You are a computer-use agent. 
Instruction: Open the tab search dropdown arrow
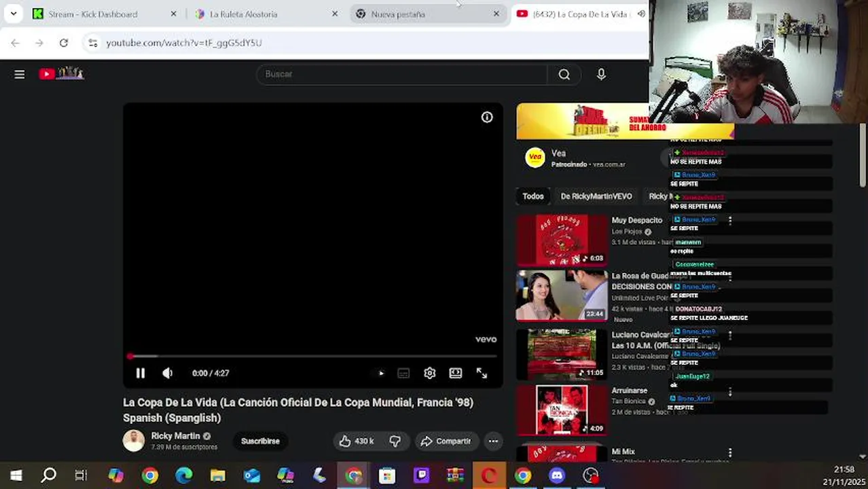[13, 14]
